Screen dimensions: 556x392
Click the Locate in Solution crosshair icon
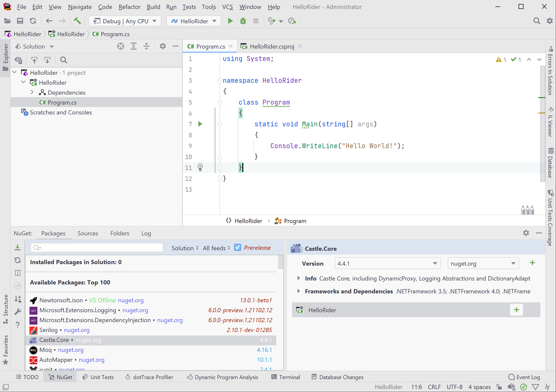[x=121, y=46]
